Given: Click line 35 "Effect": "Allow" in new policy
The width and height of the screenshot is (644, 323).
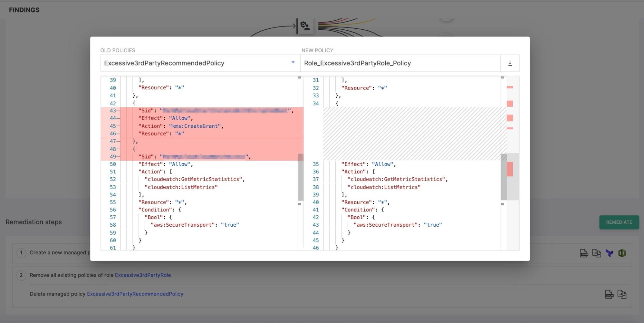Looking at the screenshot, I should (x=369, y=164).
